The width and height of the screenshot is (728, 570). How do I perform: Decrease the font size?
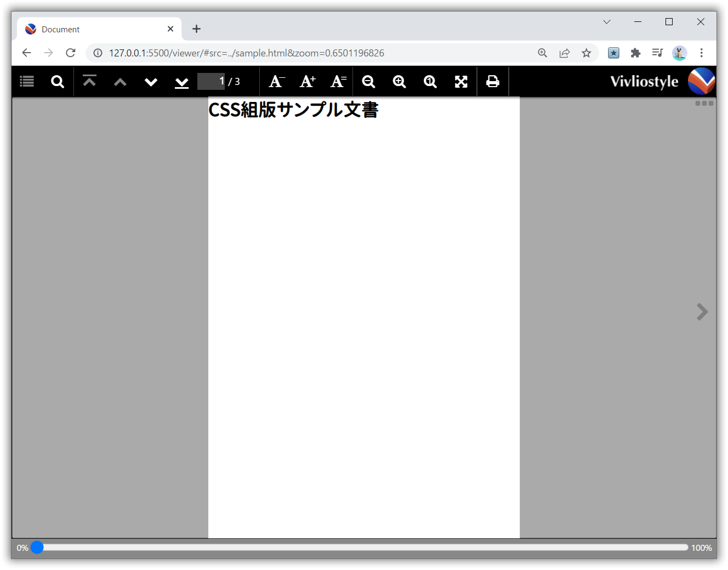(276, 81)
